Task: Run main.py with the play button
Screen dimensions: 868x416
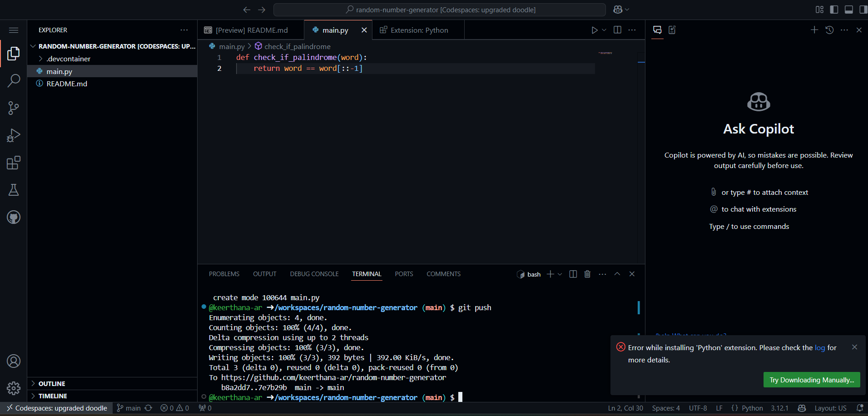Action: tap(595, 30)
